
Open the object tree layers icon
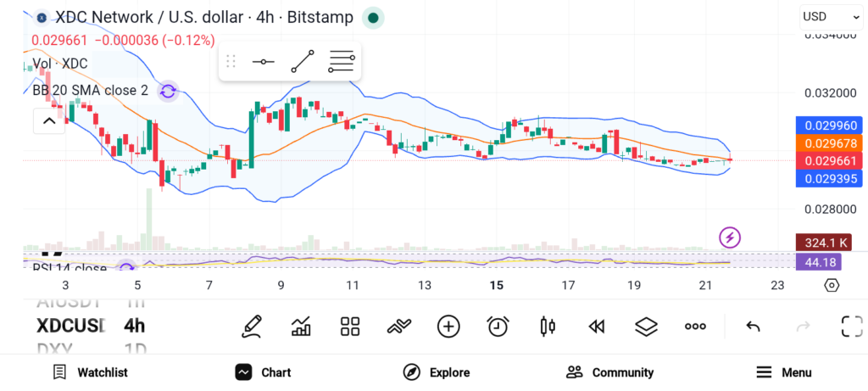pos(646,327)
